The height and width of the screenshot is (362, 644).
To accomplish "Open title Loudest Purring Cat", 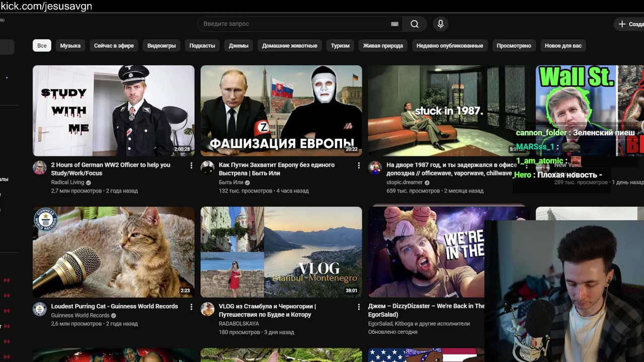I will (x=114, y=306).
